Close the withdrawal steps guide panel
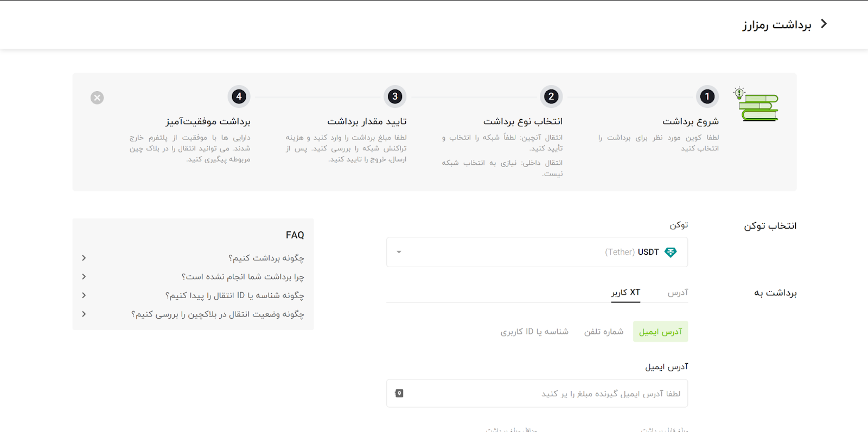The width and height of the screenshot is (868, 432). (x=97, y=98)
